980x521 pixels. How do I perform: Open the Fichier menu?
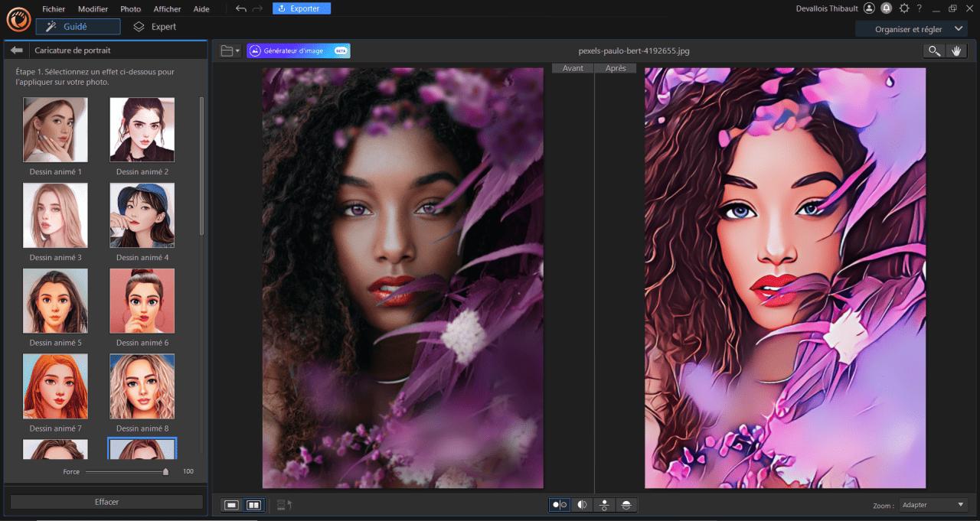[54, 9]
